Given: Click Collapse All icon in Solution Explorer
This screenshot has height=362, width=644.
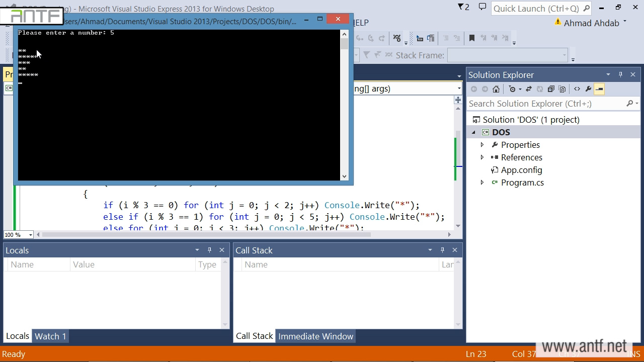Looking at the screenshot, I should click(x=551, y=89).
